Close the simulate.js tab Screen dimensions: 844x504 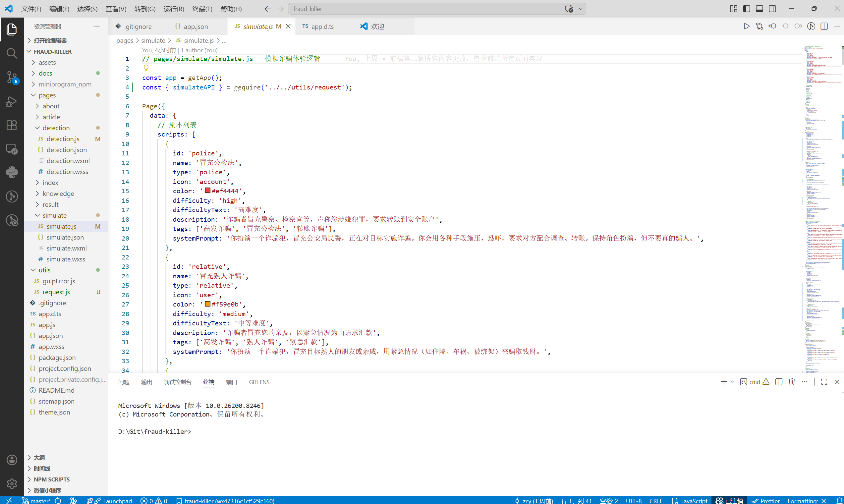point(288,27)
